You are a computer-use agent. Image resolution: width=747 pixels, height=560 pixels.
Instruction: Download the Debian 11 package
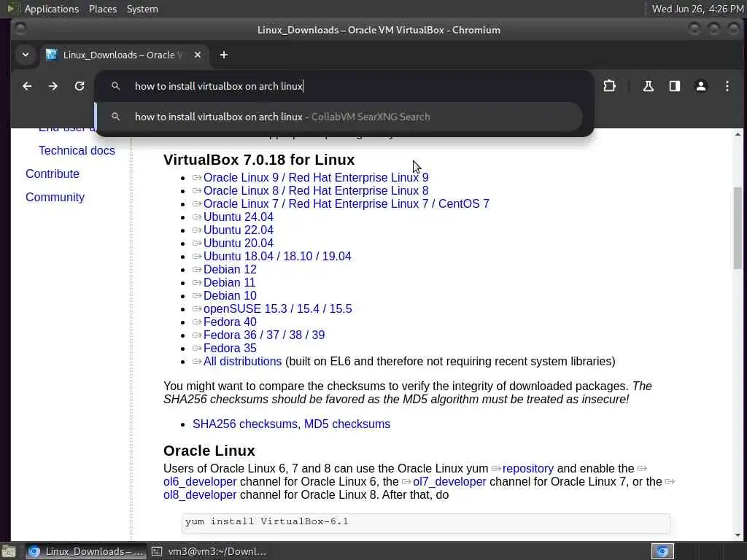tap(229, 283)
